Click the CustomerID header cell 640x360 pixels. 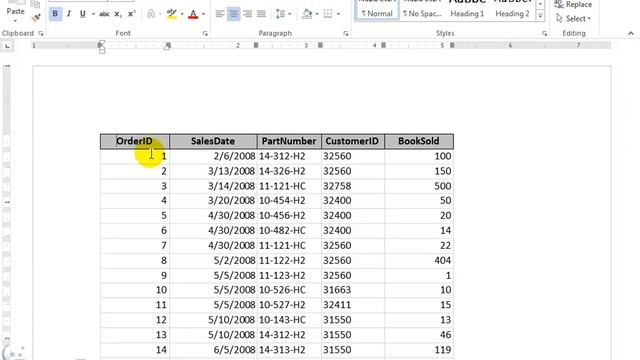[353, 141]
